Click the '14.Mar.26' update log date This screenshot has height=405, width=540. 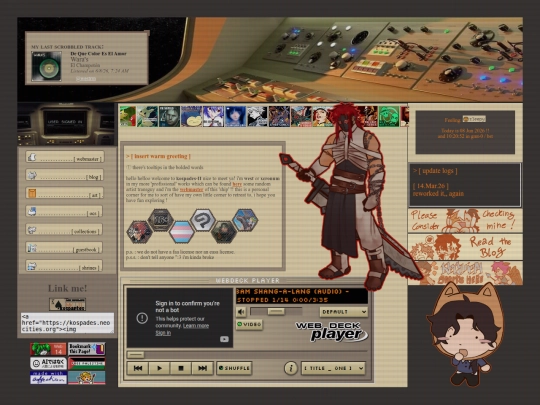(430, 186)
